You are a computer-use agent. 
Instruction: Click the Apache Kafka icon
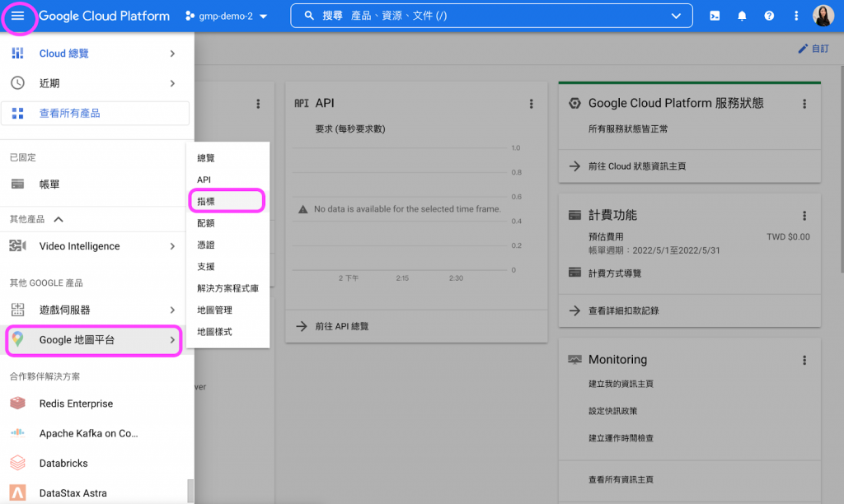pyautogui.click(x=18, y=432)
